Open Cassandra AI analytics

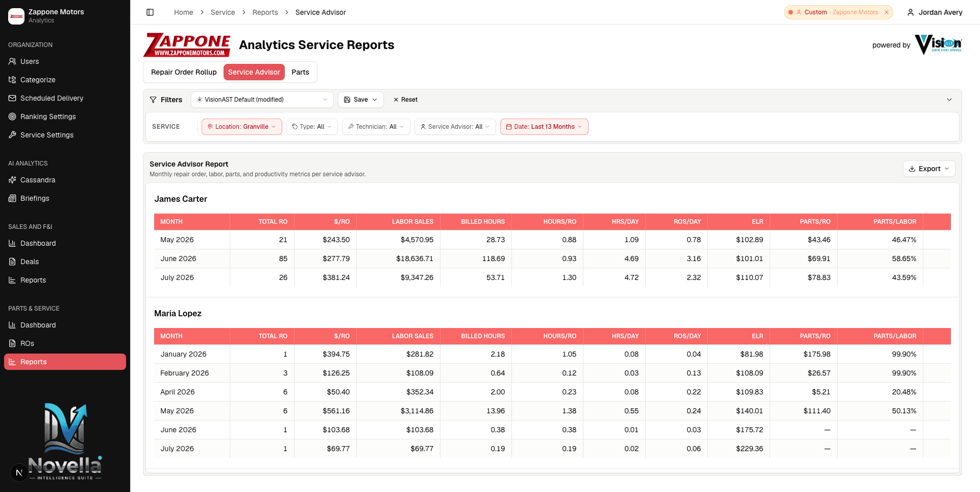click(x=65, y=180)
